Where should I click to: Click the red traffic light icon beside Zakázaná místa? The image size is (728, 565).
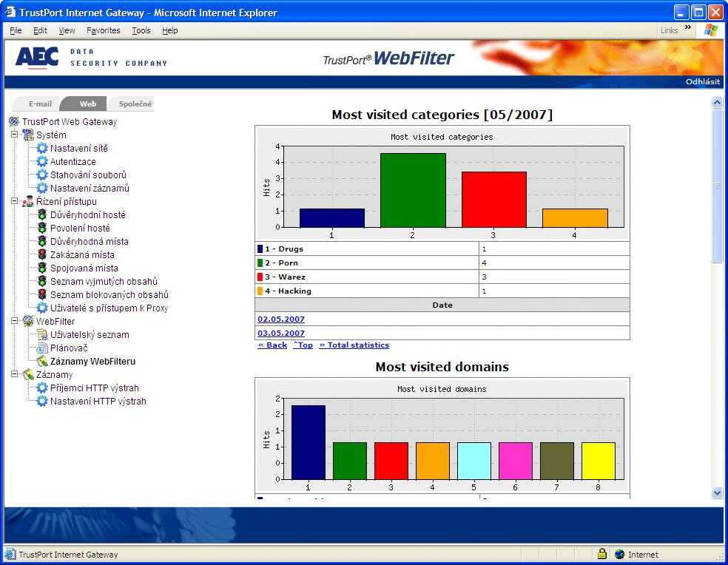[41, 254]
